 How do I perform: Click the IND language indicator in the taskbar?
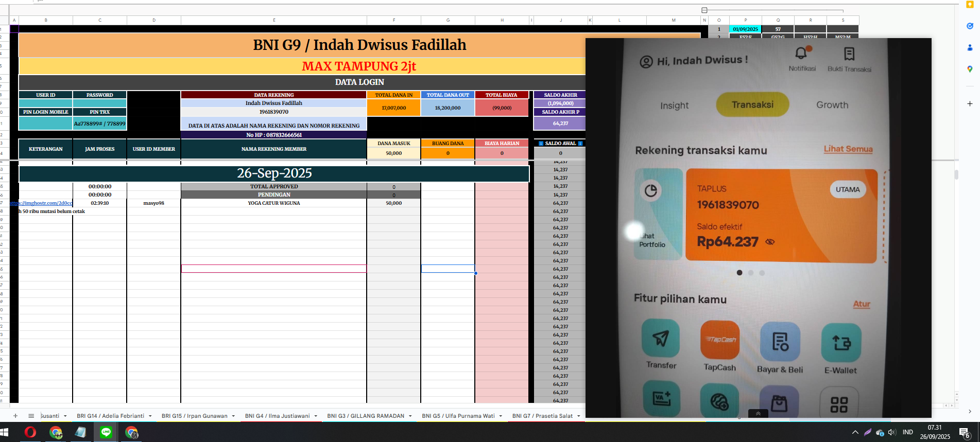tap(908, 432)
